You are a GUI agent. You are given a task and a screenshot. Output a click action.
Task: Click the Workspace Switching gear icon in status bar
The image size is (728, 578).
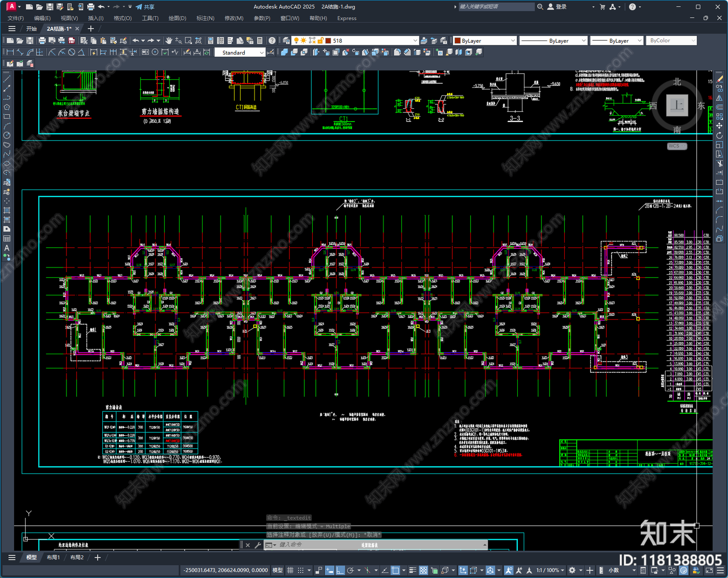click(572, 570)
